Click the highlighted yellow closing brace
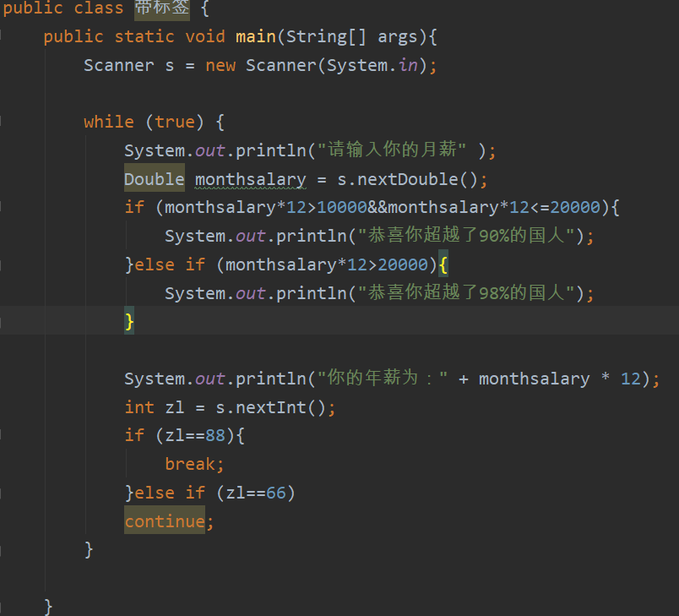 tap(129, 321)
